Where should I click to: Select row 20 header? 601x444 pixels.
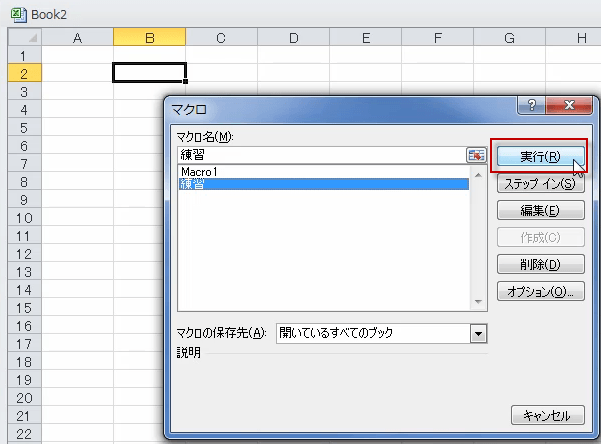tap(25, 398)
